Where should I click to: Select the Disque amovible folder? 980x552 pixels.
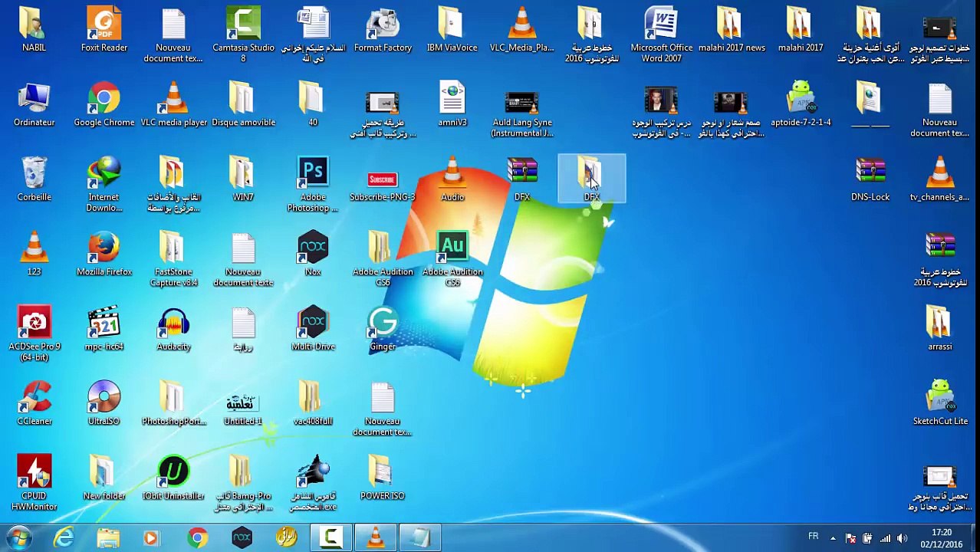click(243, 104)
